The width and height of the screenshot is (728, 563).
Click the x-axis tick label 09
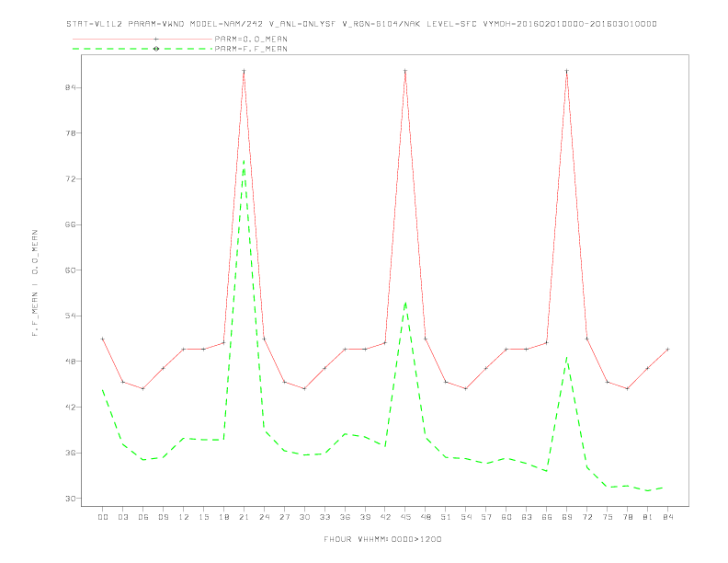click(164, 517)
